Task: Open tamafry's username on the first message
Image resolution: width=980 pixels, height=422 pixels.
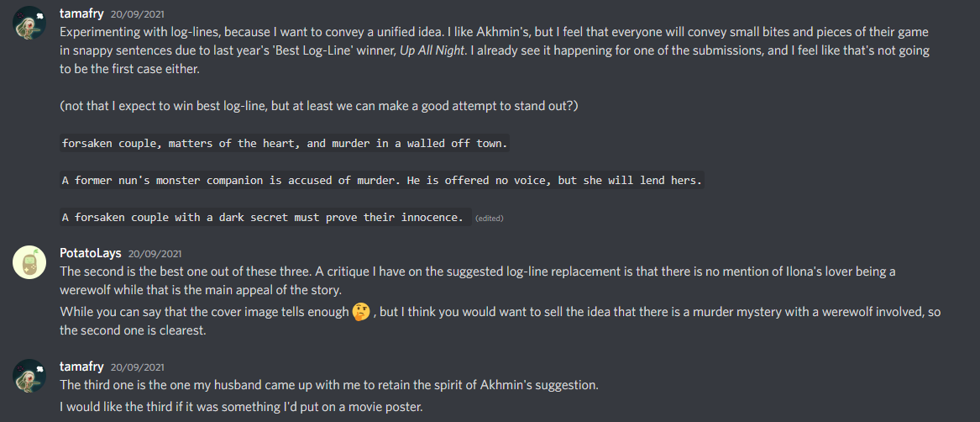Action: pos(82,14)
